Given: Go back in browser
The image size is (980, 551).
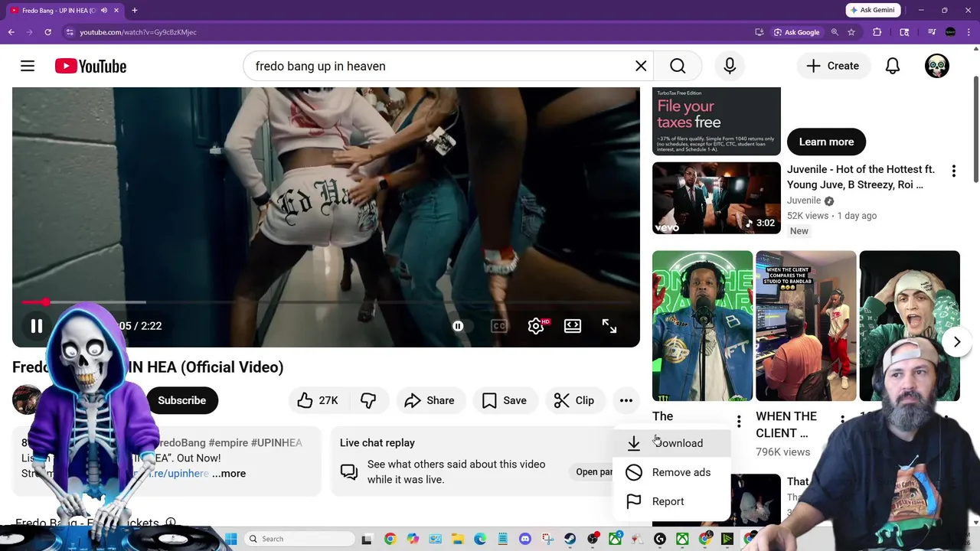Looking at the screenshot, I should (11, 32).
